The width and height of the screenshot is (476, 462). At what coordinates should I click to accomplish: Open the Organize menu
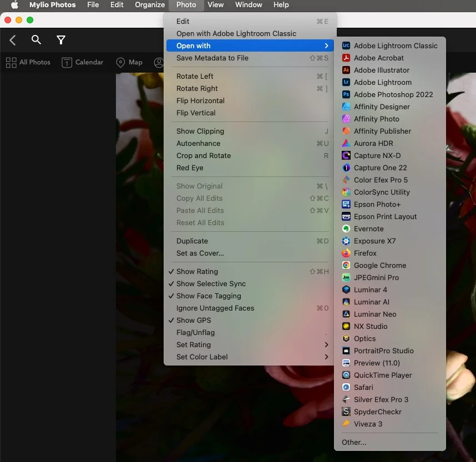[150, 5]
